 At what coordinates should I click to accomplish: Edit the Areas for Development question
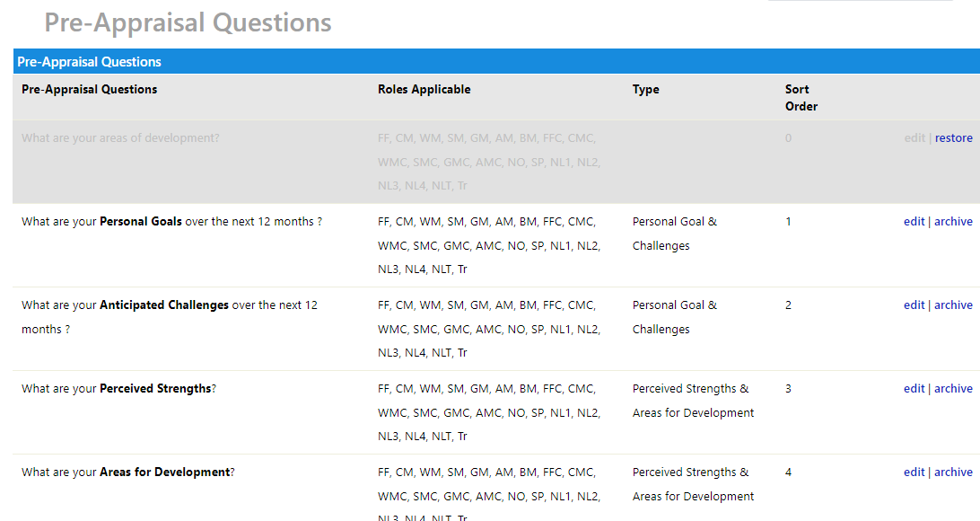(914, 472)
